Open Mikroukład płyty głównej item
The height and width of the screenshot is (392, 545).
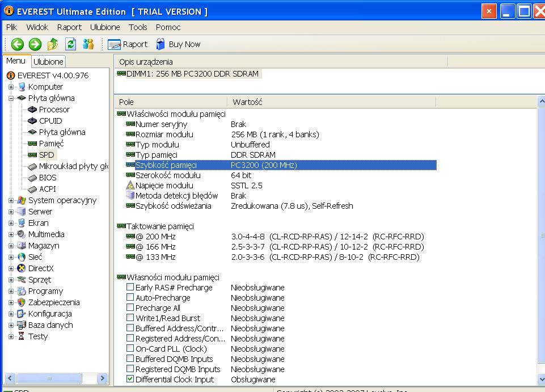click(x=74, y=166)
